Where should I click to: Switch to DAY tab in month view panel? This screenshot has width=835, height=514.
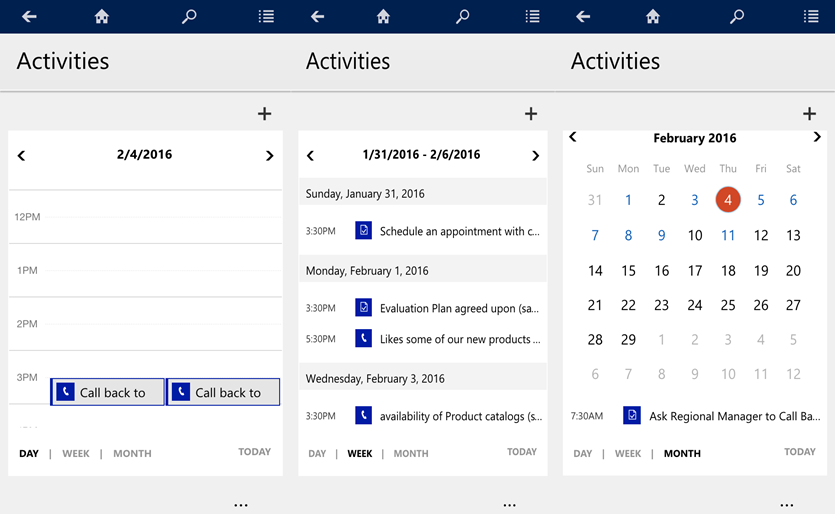(x=582, y=453)
